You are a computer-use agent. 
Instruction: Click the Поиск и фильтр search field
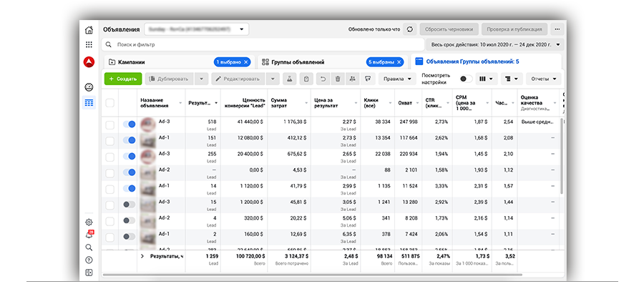click(263, 44)
